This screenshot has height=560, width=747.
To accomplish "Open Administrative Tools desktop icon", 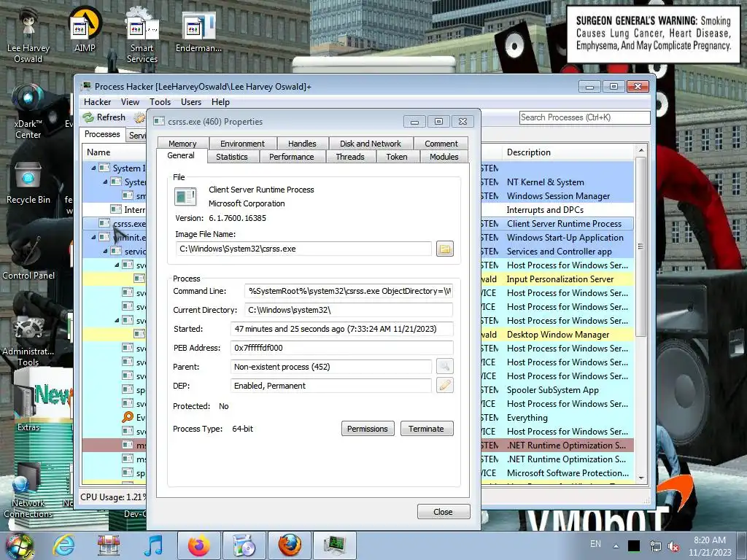I will coord(28,341).
